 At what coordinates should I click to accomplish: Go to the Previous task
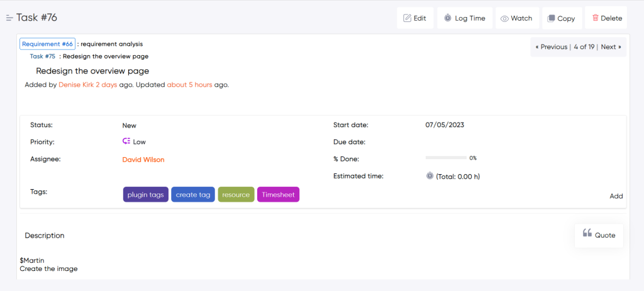click(550, 47)
